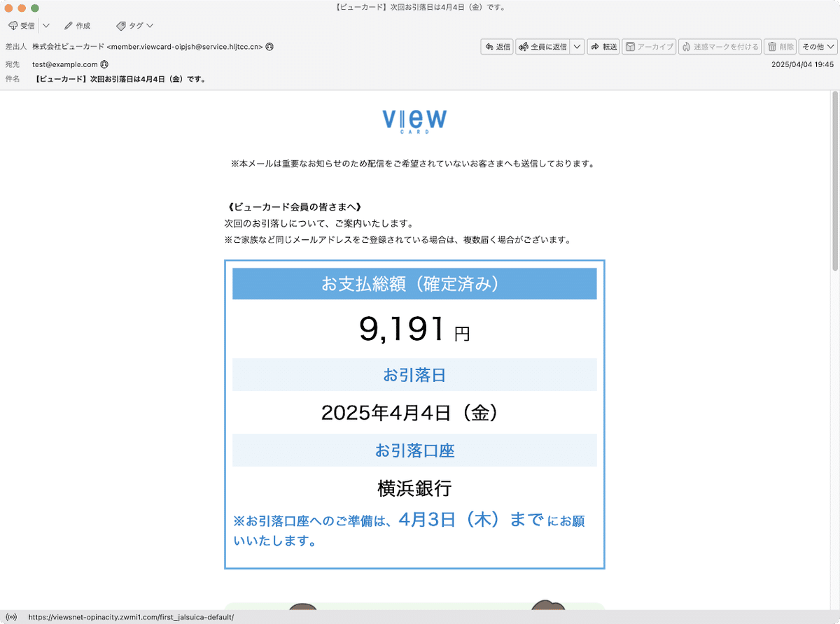
Task: Click the contact icon beside the sender's address
Action: (x=269, y=47)
